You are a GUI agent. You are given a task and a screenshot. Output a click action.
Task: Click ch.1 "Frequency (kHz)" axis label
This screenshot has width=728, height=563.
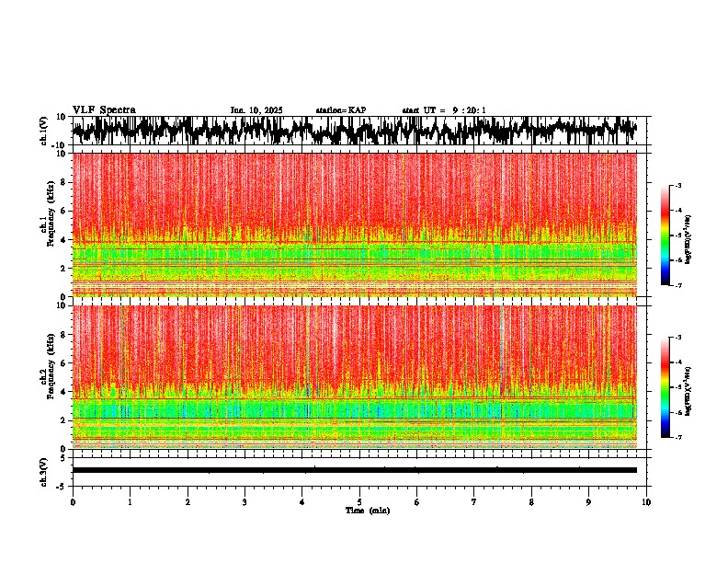[x=51, y=214]
